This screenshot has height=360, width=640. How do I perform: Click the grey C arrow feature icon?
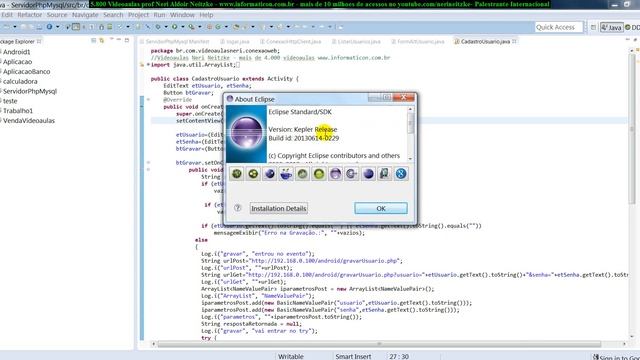click(x=351, y=174)
